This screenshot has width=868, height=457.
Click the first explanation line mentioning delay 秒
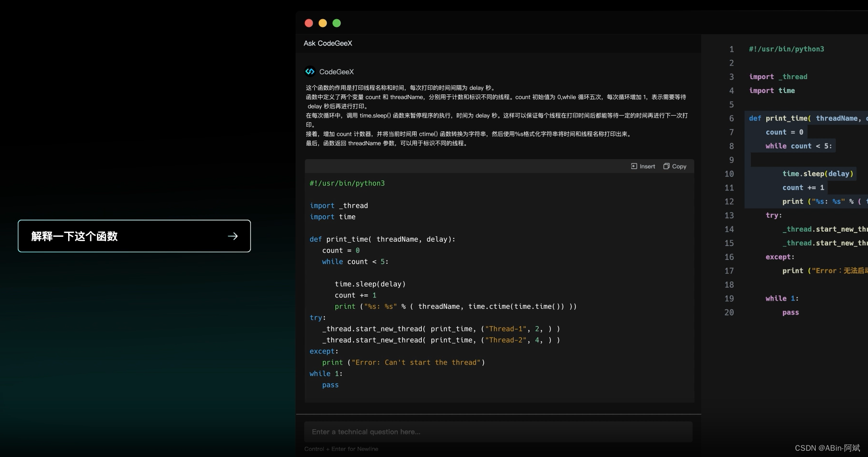point(401,88)
